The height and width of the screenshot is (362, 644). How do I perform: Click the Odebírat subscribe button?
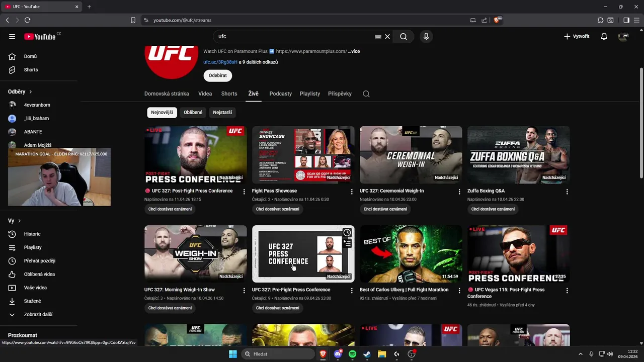218,75
